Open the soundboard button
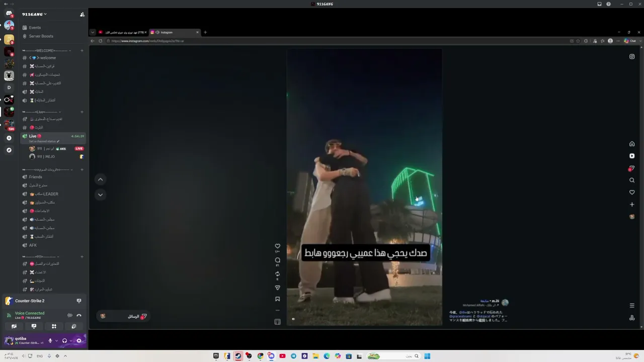Viewport: 644px width, 362px height. coord(74,326)
